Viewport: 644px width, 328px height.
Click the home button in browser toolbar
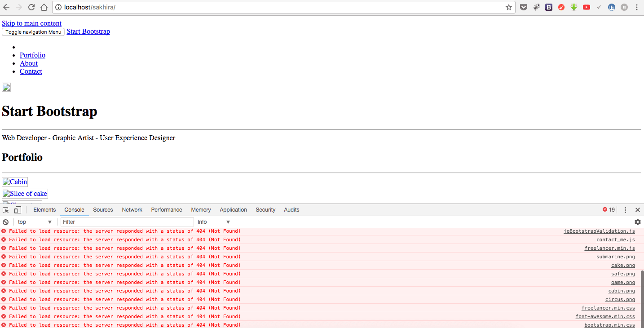click(x=44, y=7)
